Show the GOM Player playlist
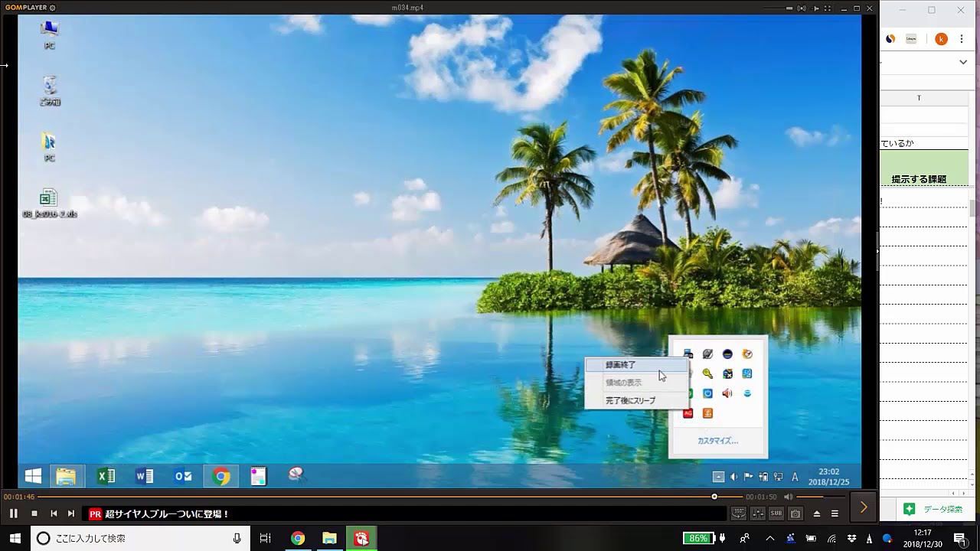Viewport: 980px width, 551px height. (x=835, y=514)
